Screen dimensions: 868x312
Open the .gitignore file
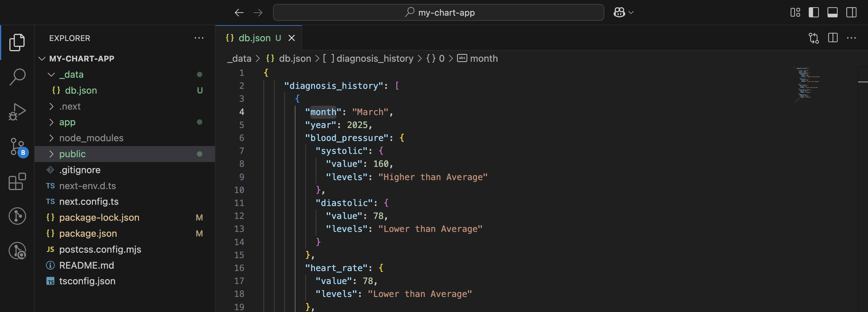pyautogui.click(x=125, y=170)
